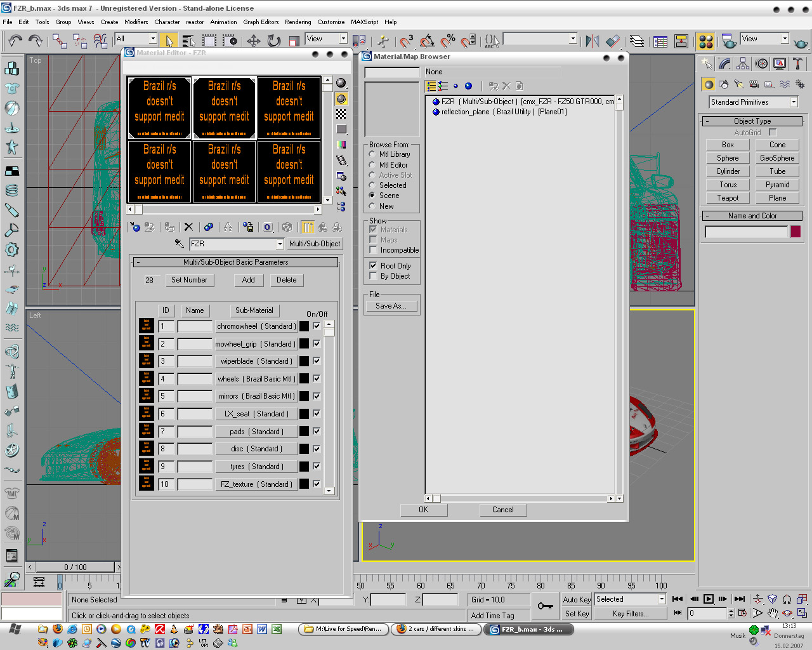812x650 pixels.
Task: Open the Modify command panel tab
Action: [x=724, y=63]
